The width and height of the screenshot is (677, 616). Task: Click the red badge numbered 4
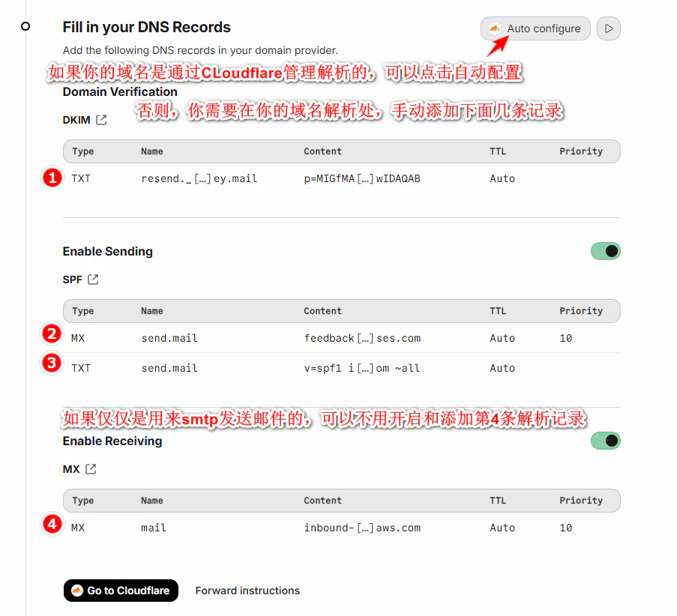[51, 525]
